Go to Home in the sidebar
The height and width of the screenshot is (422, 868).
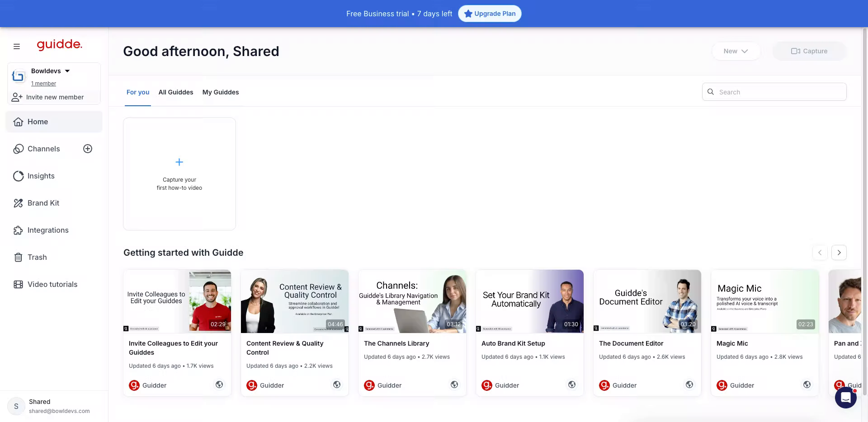click(x=54, y=122)
